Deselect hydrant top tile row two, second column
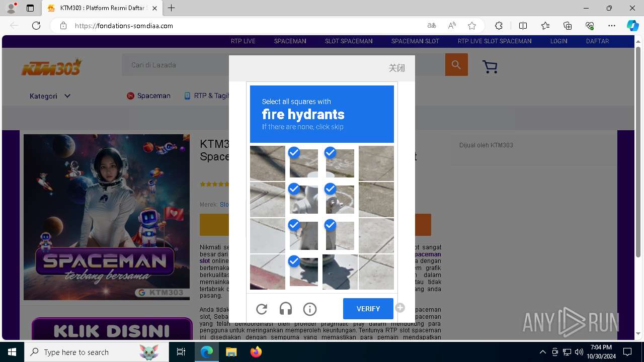The height and width of the screenshot is (362, 644). 304,200
